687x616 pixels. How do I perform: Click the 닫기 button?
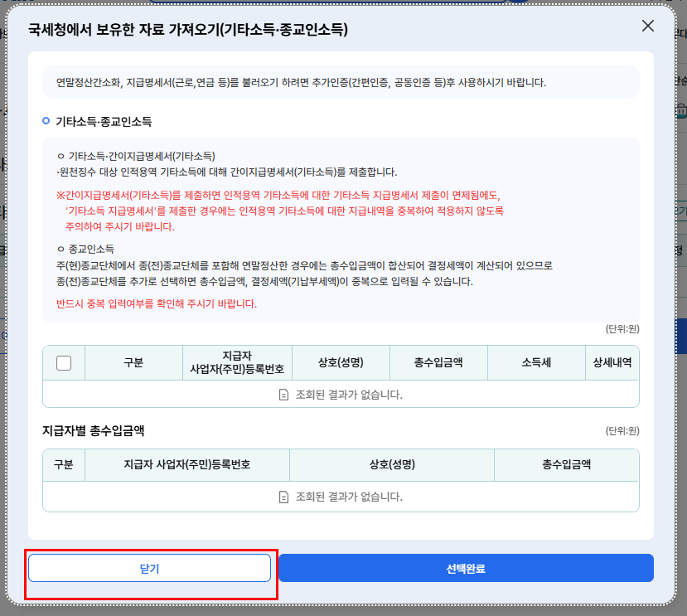point(149,568)
